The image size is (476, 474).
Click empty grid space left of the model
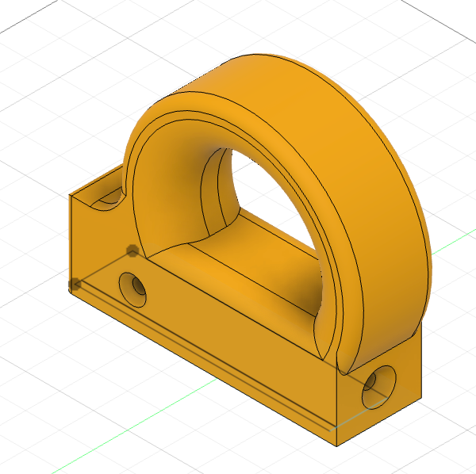click(32, 119)
